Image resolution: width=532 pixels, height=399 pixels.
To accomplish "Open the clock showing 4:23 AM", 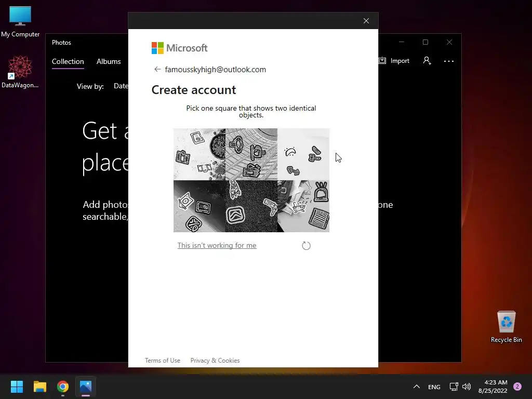I will 493,387.
